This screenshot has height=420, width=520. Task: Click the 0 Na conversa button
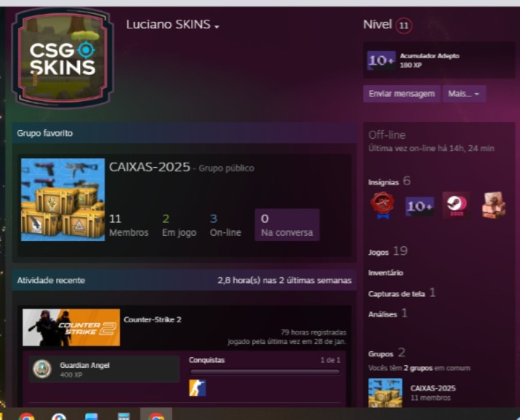pos(287,225)
